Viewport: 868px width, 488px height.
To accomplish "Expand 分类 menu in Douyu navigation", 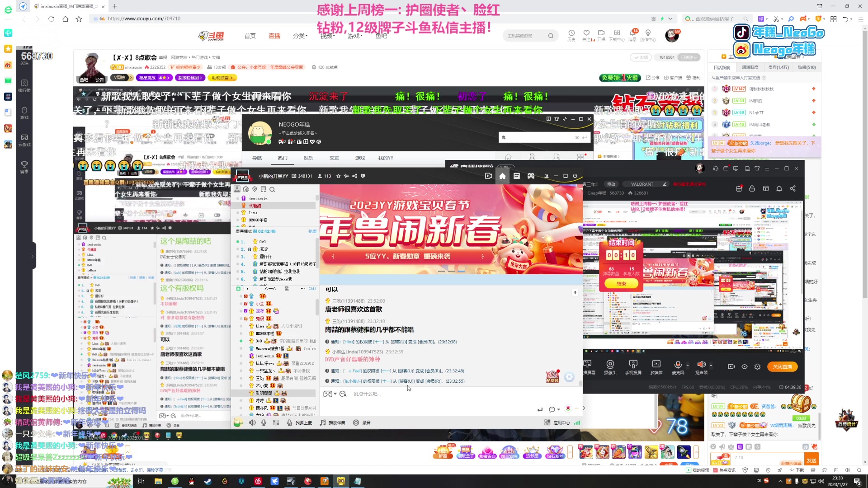I will pos(300,36).
